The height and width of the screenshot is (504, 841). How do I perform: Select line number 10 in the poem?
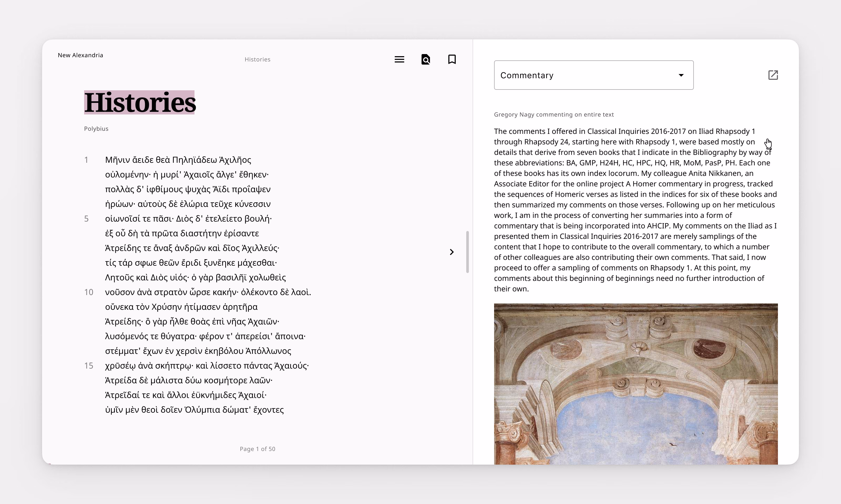(x=89, y=292)
